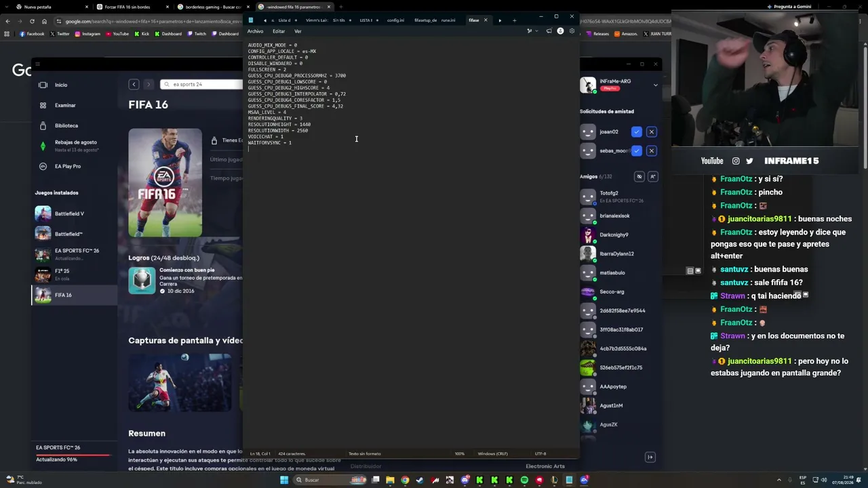
Task: Open Spotify from the taskbar
Action: [x=524, y=480]
